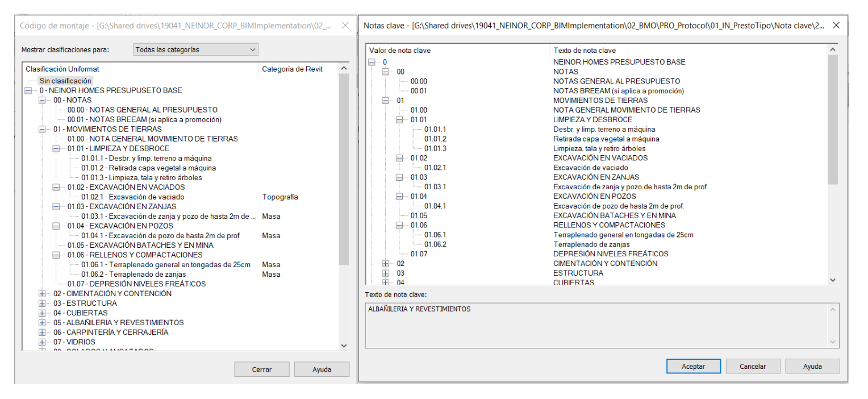This screenshot has height=399, width=868.
Task: Collapse '01.04' node in Notas clave
Action: click(399, 197)
